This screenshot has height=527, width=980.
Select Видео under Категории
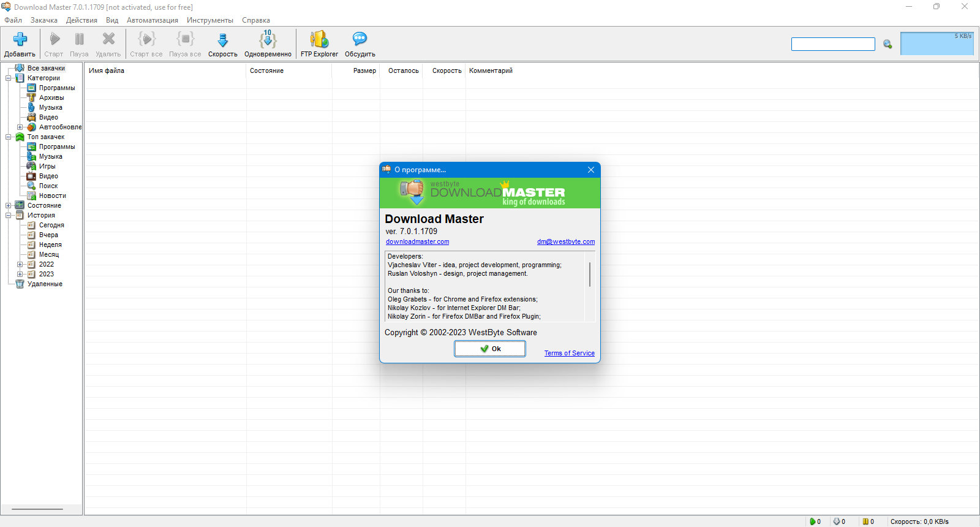pyautogui.click(x=48, y=117)
